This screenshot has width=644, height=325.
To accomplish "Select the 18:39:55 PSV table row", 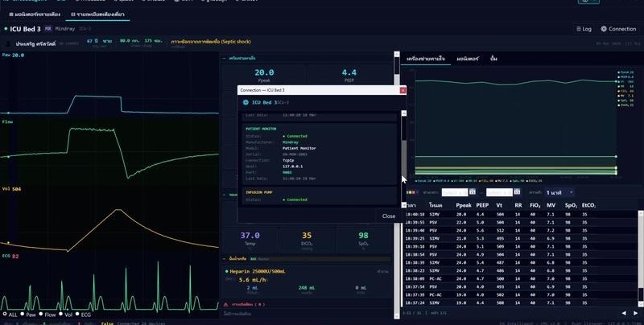I will [520, 222].
